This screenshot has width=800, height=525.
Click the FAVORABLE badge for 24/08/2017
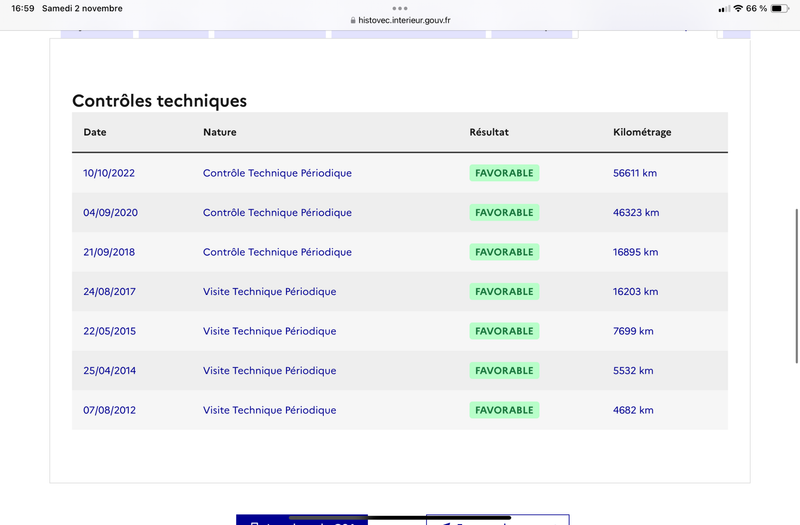(x=504, y=292)
